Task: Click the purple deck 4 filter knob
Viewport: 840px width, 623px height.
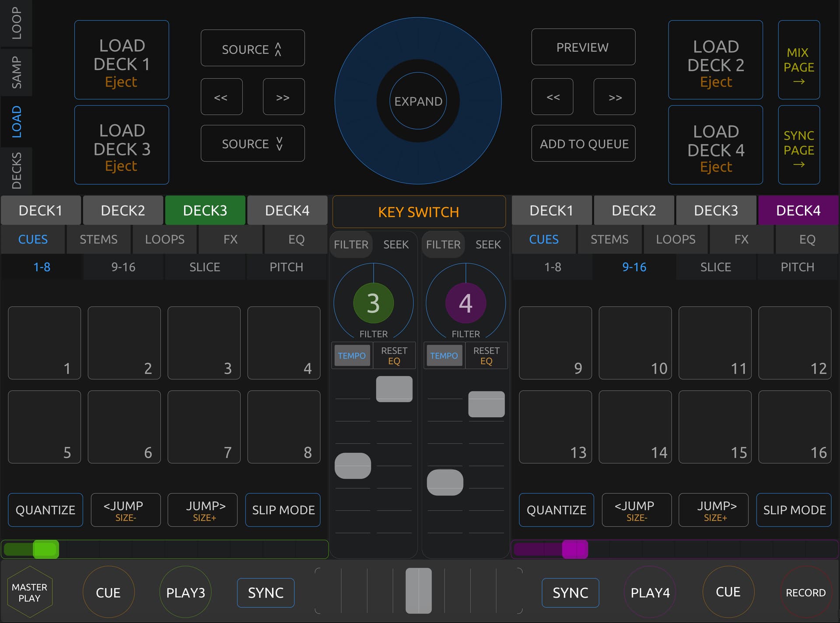Action: point(465,303)
